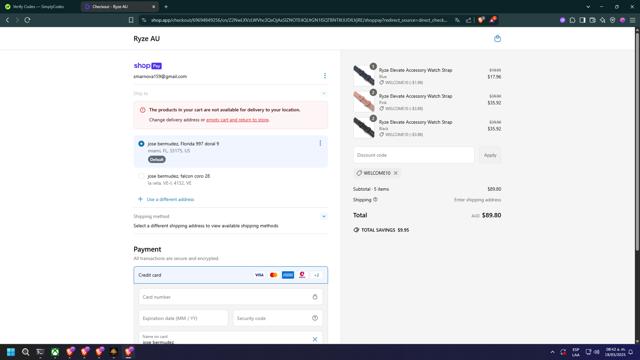Click the blue watch strap thumbnail

364,76
